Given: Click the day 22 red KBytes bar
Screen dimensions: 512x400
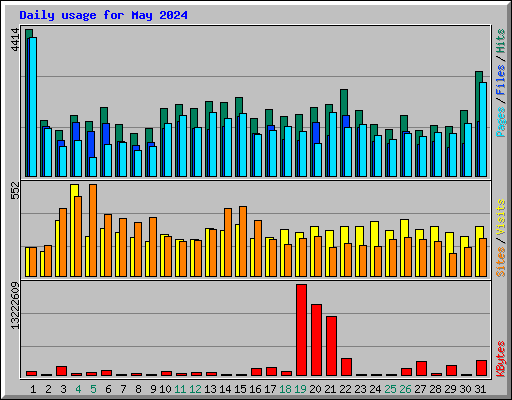Looking at the screenshot, I should click(346, 367).
